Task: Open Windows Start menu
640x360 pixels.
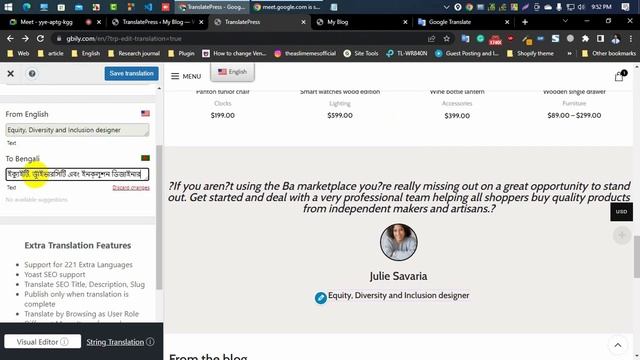Action: click(x=8, y=7)
